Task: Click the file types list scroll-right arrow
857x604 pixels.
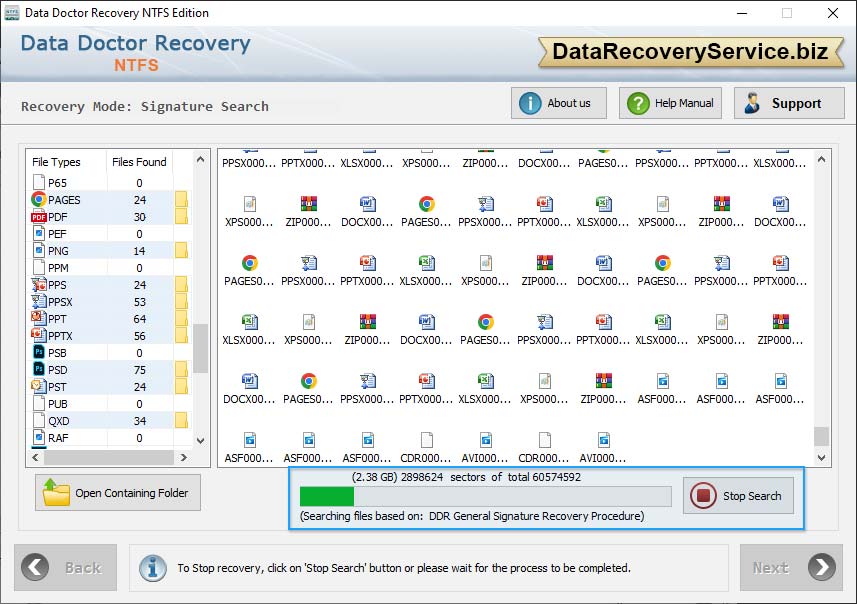Action: click(x=184, y=457)
